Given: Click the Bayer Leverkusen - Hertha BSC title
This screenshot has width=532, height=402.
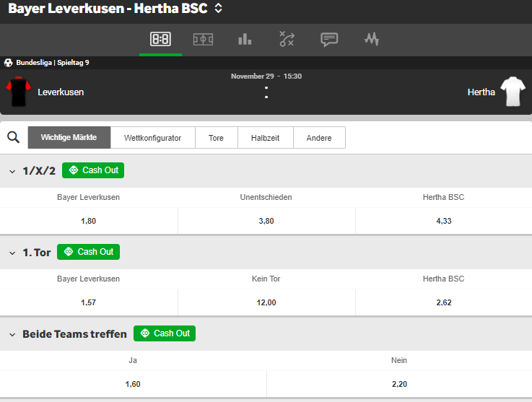Looking at the screenshot, I should point(108,9).
